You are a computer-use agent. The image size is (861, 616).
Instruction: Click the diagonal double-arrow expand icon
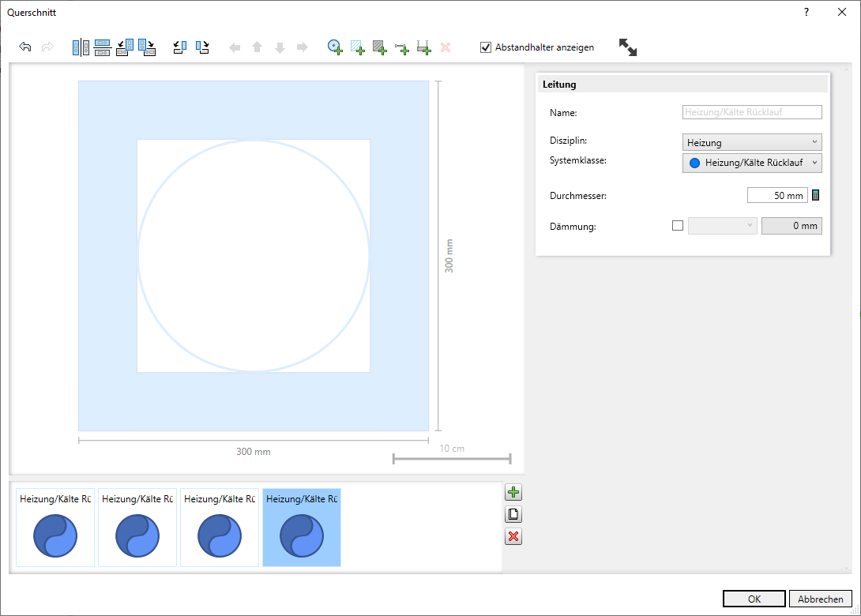(628, 47)
